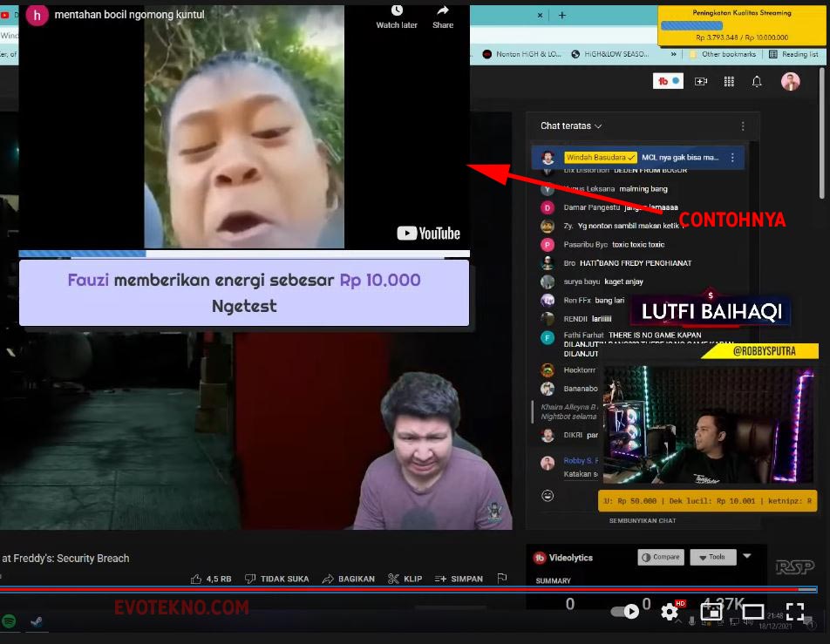Click the TubeBuddy extension icon in header
This screenshot has height=644, width=830.
pyautogui.click(x=668, y=81)
